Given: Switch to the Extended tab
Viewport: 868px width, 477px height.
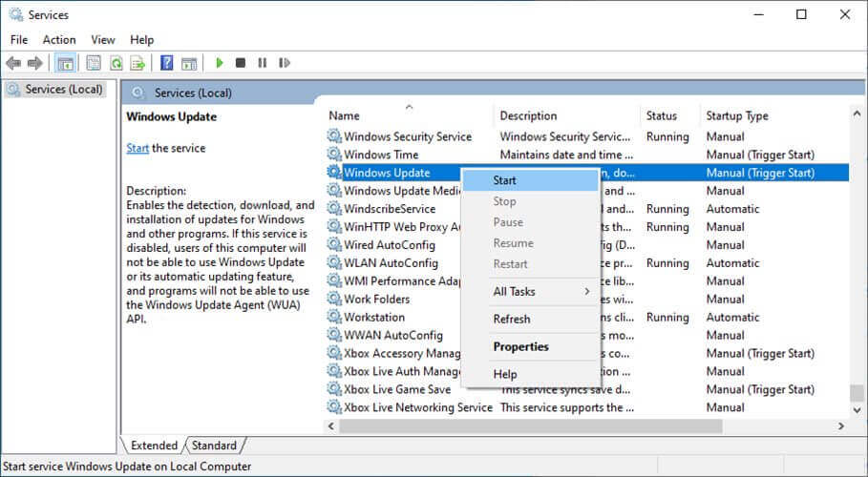Looking at the screenshot, I should [154, 445].
